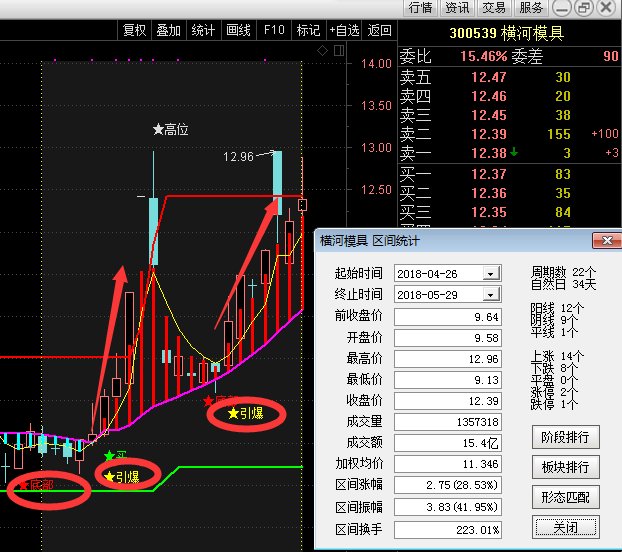Click the 12.96 price label on the candlestick

click(x=238, y=157)
